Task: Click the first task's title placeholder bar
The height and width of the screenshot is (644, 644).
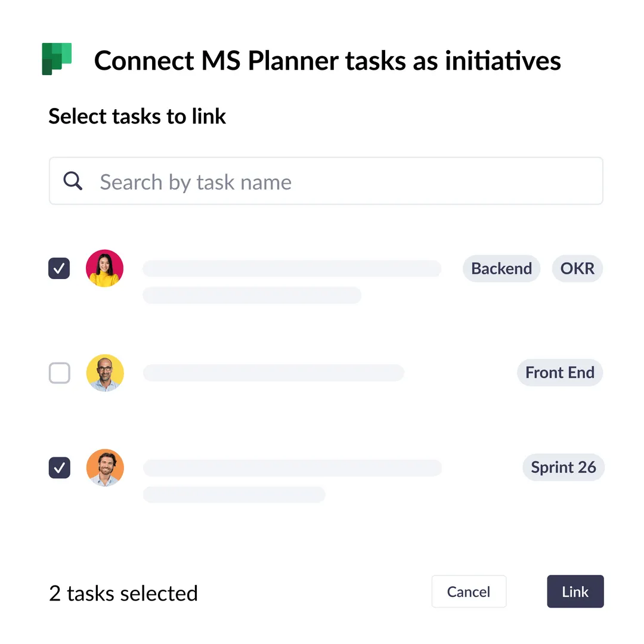Action: click(x=292, y=268)
